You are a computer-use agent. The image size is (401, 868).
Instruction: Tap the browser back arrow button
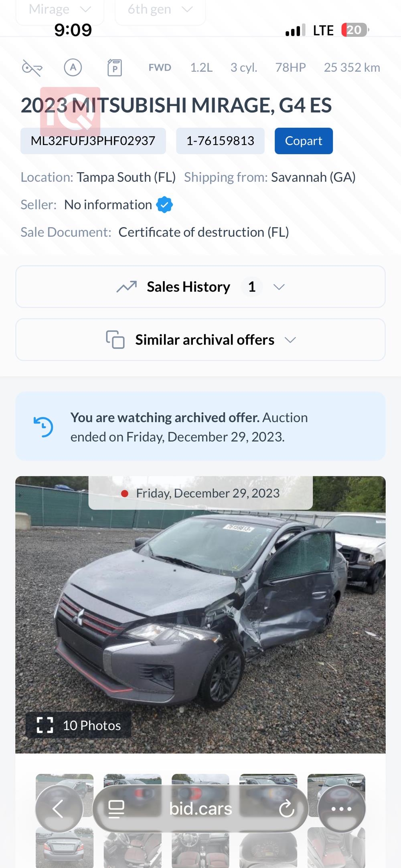click(59, 808)
